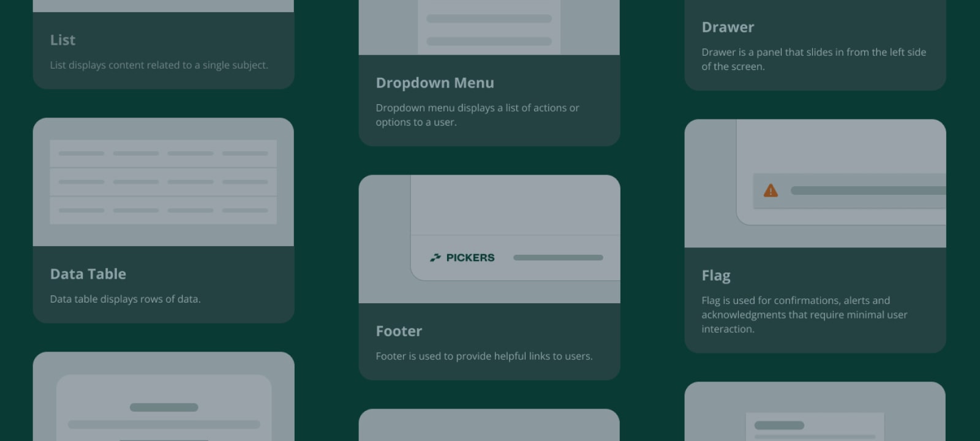Open the Data Table card title
Image resolution: width=980 pixels, height=441 pixels.
click(x=88, y=274)
